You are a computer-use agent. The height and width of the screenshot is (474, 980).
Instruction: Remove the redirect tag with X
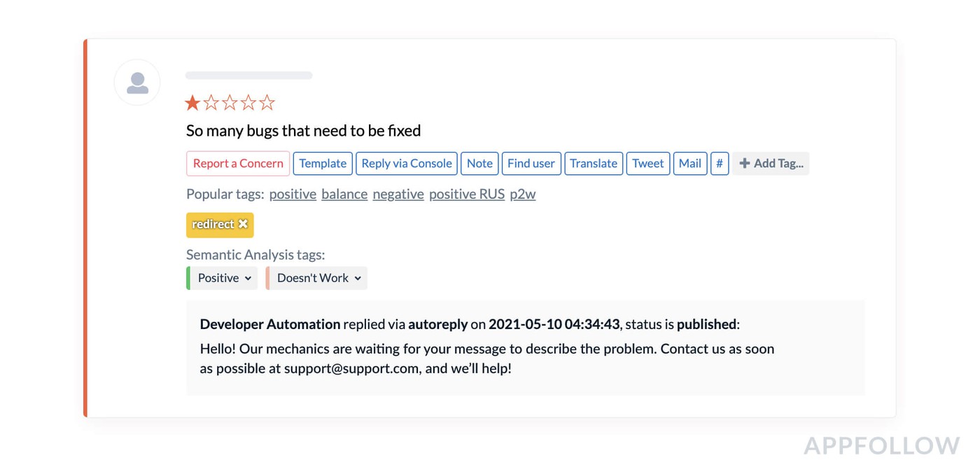coord(243,224)
